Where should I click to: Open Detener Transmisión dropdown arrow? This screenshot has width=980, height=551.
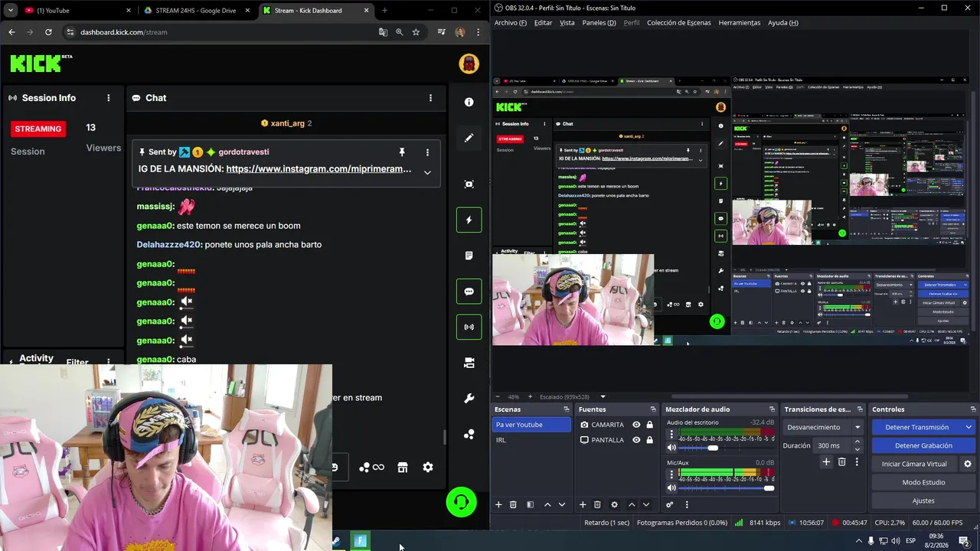coord(968,427)
